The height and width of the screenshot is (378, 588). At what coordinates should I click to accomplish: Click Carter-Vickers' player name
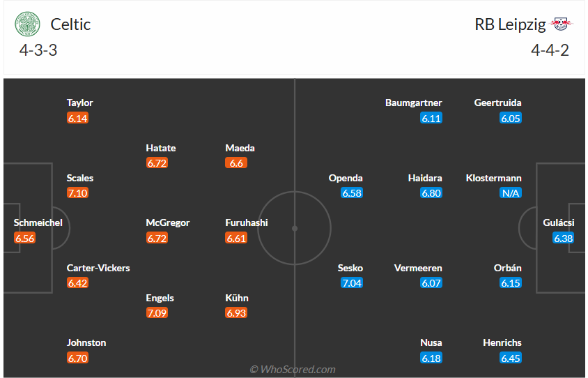point(98,268)
